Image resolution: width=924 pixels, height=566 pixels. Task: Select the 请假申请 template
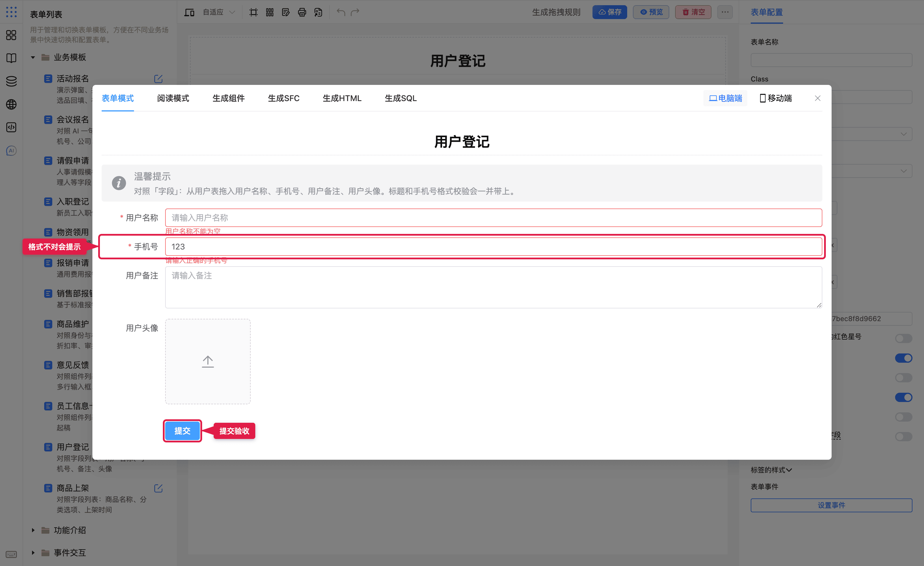(73, 161)
